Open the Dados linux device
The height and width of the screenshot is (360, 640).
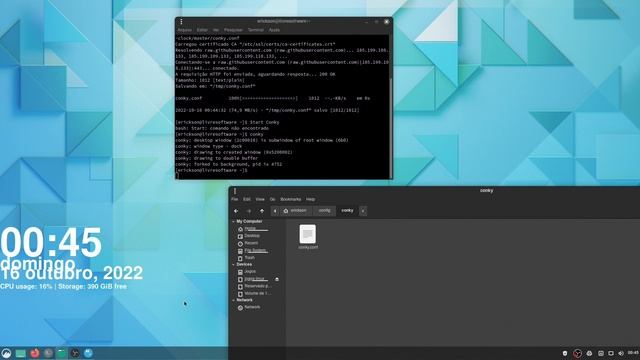[254, 279]
